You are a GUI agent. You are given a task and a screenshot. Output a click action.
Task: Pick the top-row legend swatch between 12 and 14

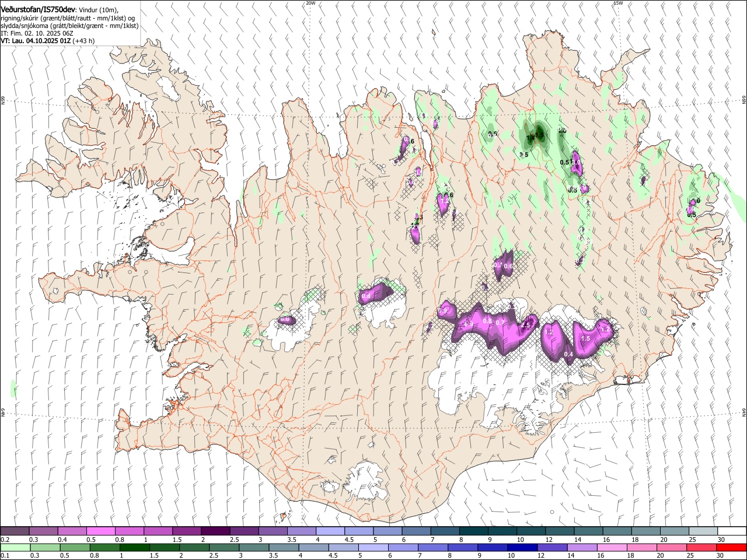560,531
